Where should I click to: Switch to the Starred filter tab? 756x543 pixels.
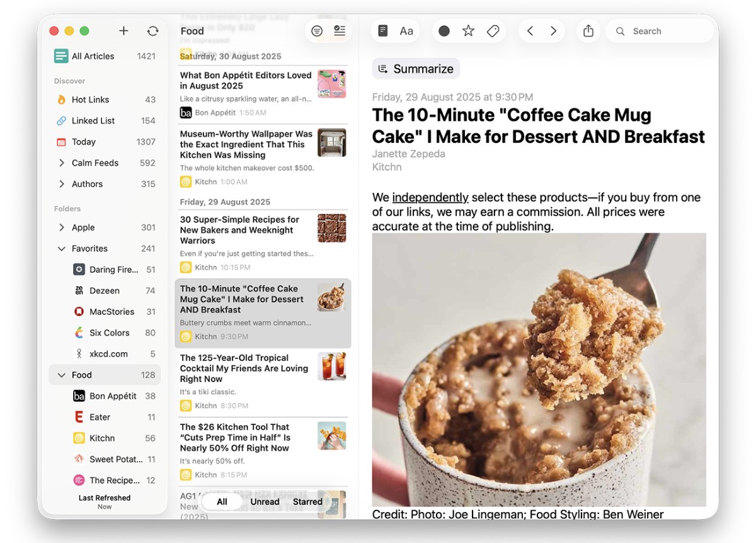point(307,502)
